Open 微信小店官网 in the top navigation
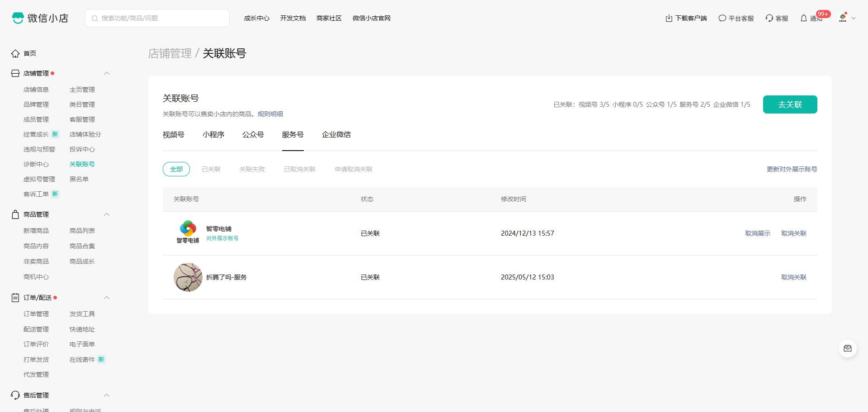The image size is (868, 412). click(372, 18)
